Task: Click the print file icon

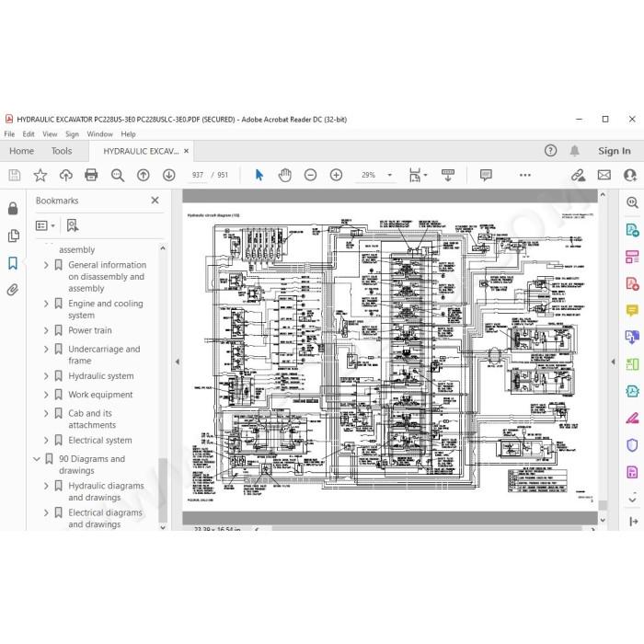Action: coord(91,175)
